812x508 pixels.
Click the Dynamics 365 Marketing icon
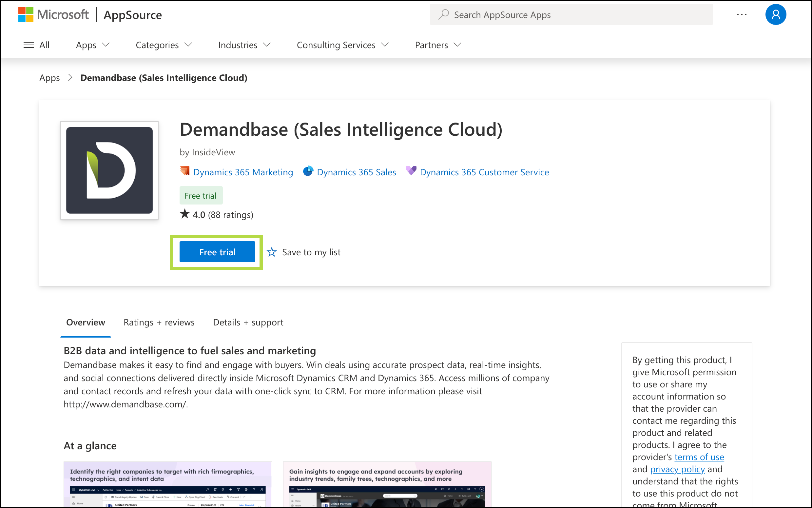coord(185,171)
